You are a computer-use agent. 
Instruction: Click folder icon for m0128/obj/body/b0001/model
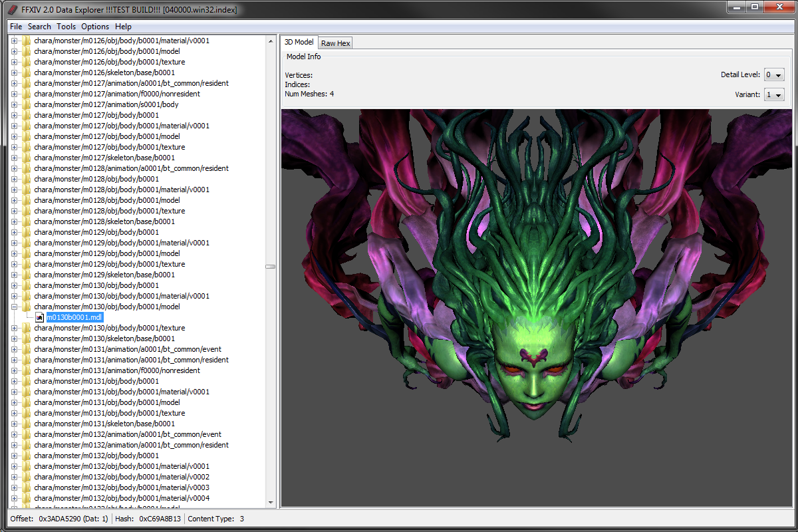tap(27, 200)
